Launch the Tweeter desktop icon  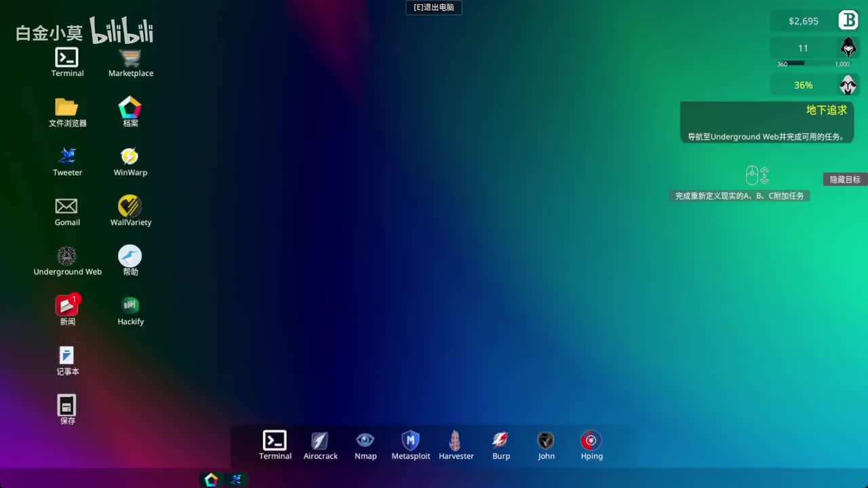pos(66,157)
